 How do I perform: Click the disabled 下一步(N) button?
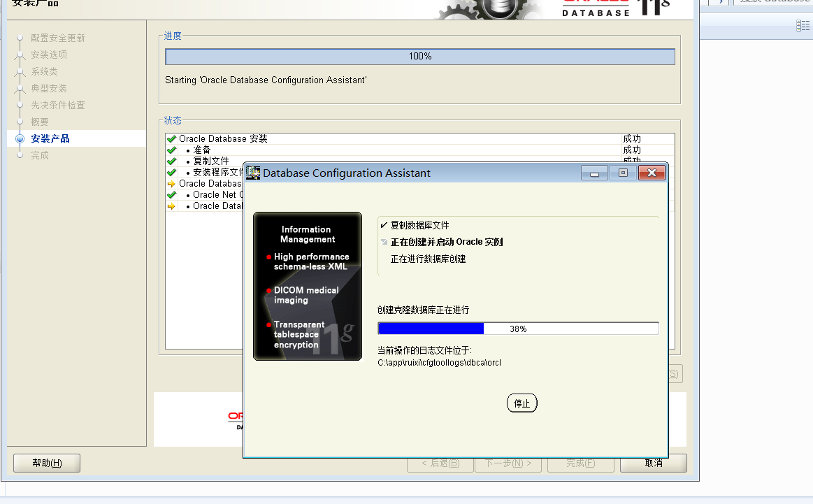508,463
